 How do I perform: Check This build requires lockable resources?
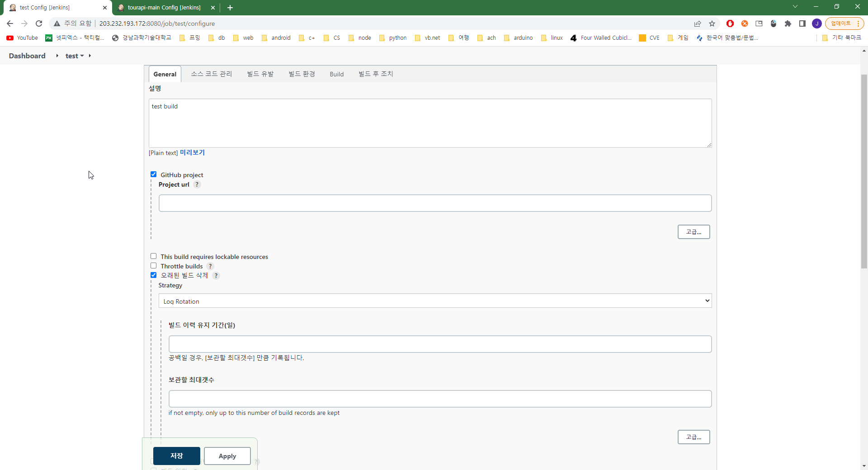154,256
